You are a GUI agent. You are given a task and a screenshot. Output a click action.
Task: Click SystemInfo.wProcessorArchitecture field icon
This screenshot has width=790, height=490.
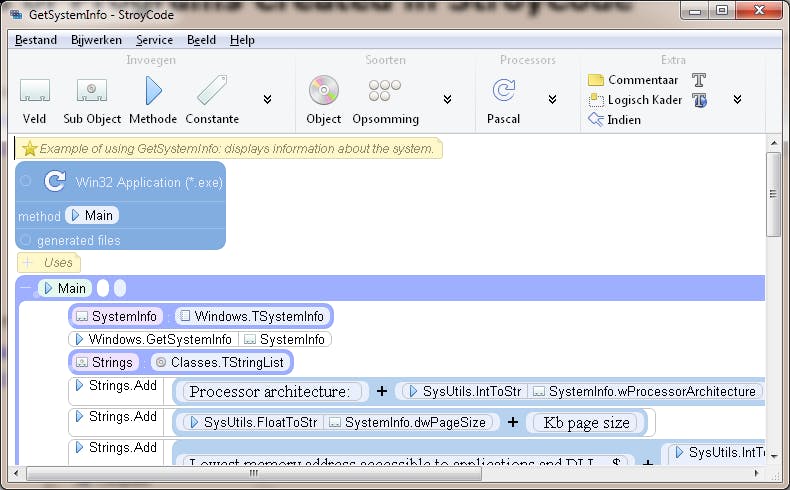[539, 391]
